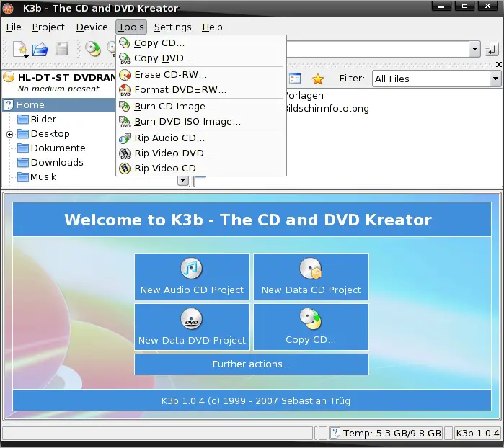504x448 pixels.
Task: Click the New Data DVD Project label
Action: click(x=192, y=341)
